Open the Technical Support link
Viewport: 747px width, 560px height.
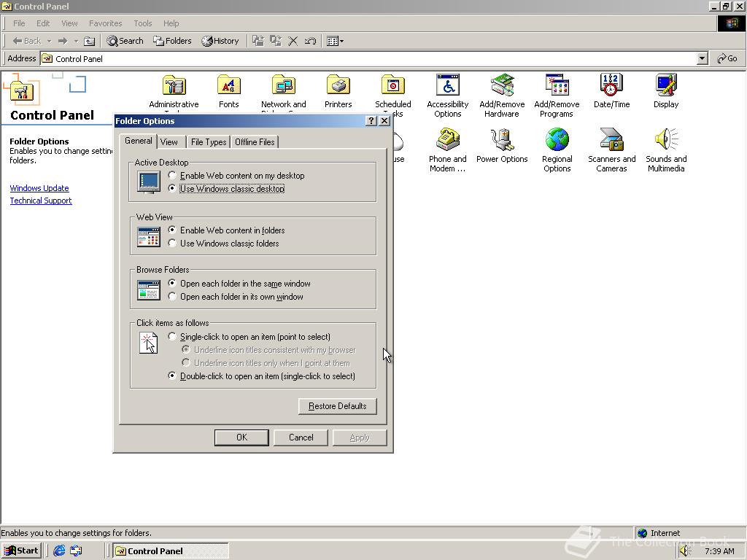point(41,201)
